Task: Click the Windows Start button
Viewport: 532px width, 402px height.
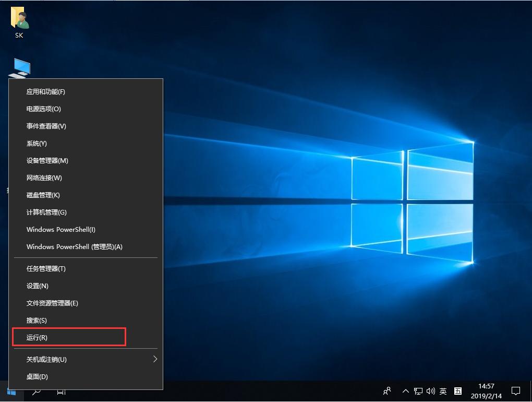Action: coord(10,391)
